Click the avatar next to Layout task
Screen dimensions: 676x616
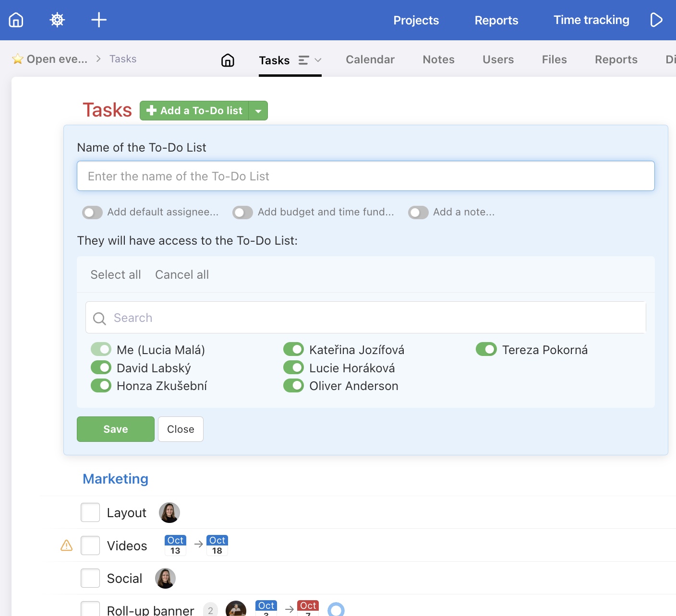click(169, 512)
